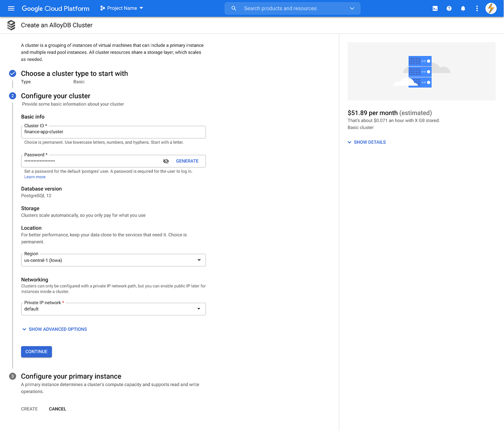Screen dimensions: 504x431
Task: Expand Show Advanced Options
Action: click(x=55, y=329)
